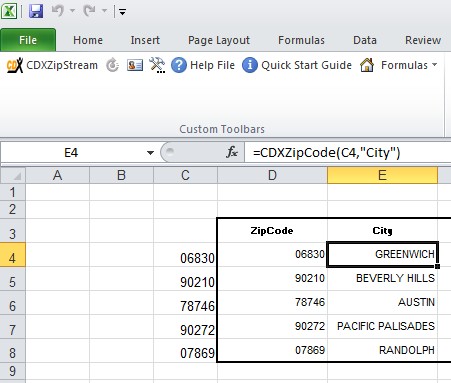
Task: Click the Insert Function fx icon
Action: click(x=232, y=153)
